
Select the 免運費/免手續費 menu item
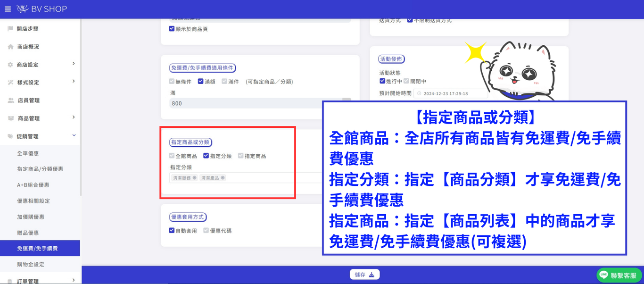(x=40, y=248)
